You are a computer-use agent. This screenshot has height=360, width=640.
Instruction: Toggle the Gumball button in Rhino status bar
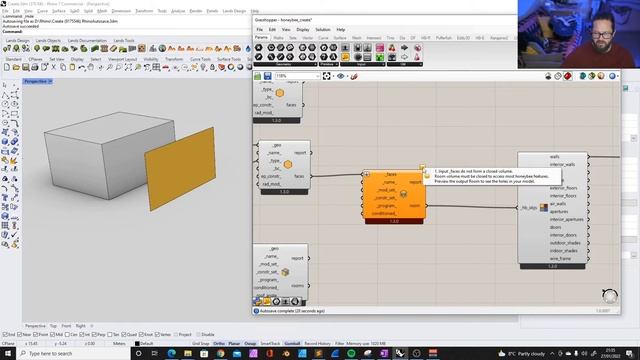click(292, 344)
